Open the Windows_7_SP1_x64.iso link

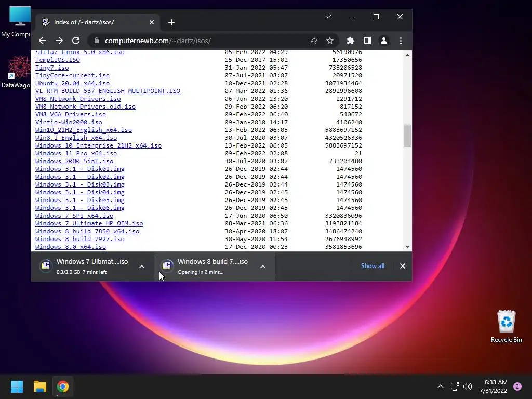[x=74, y=216]
